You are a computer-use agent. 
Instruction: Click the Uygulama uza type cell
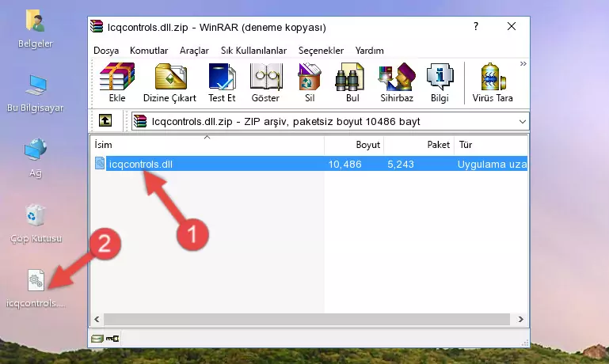pyautogui.click(x=492, y=164)
